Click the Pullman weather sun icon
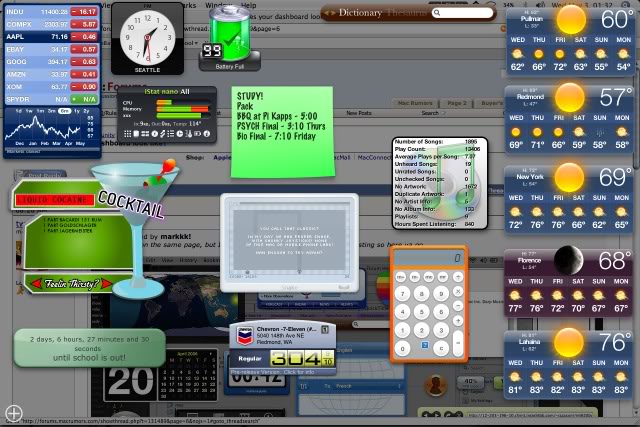The image size is (640, 427). click(571, 20)
